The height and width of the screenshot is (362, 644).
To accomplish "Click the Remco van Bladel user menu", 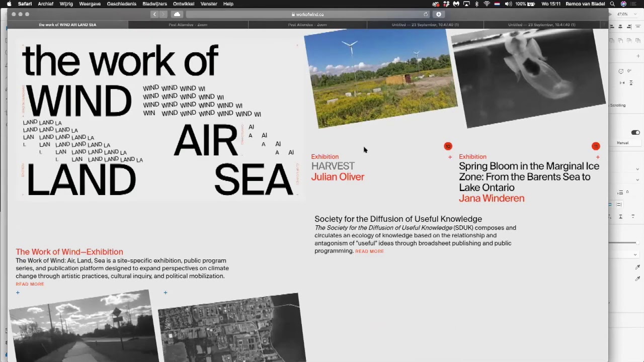I will (585, 4).
